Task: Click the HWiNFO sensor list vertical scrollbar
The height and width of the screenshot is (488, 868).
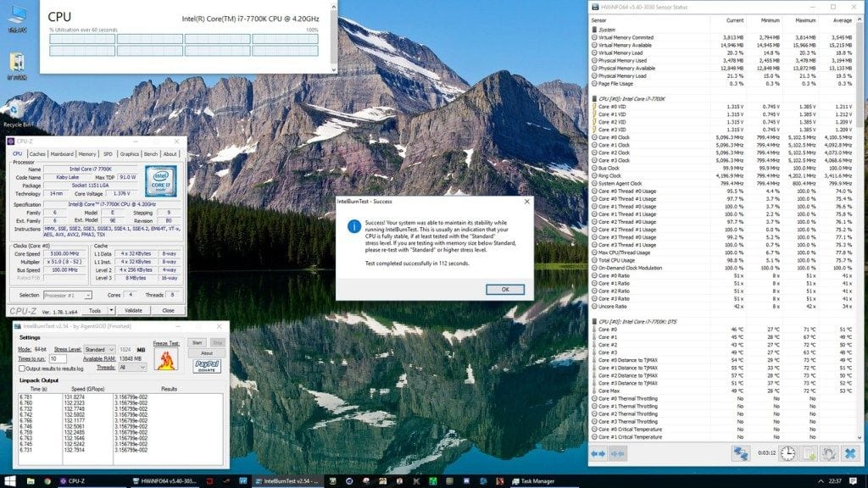Action: 860,229
